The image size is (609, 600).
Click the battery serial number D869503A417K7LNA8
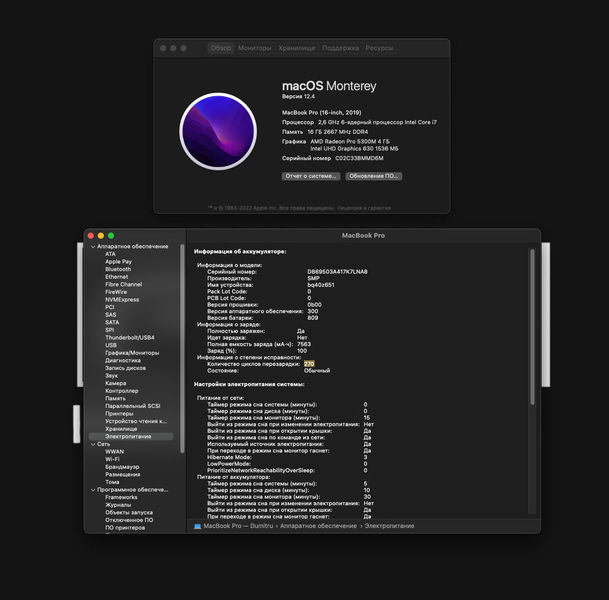pos(337,272)
